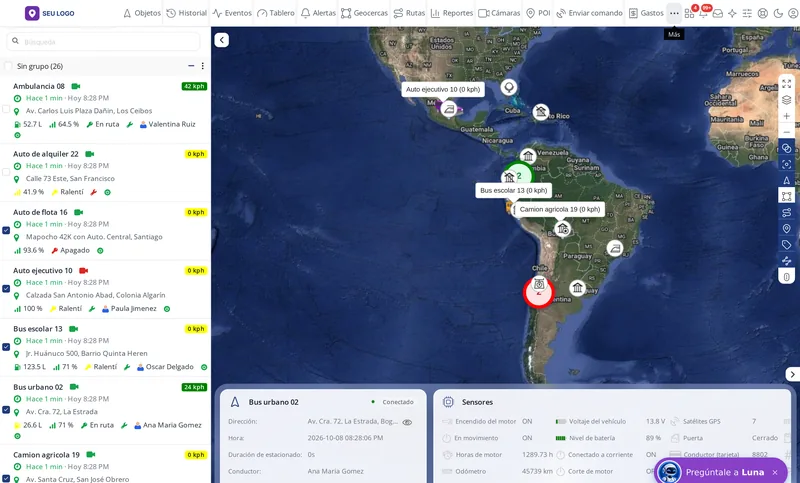Click the green cluster marker labeled 2

(519, 176)
